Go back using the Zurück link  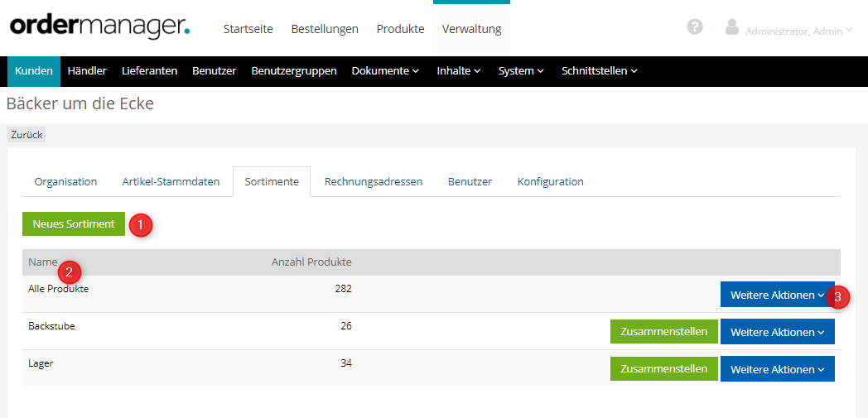[27, 134]
